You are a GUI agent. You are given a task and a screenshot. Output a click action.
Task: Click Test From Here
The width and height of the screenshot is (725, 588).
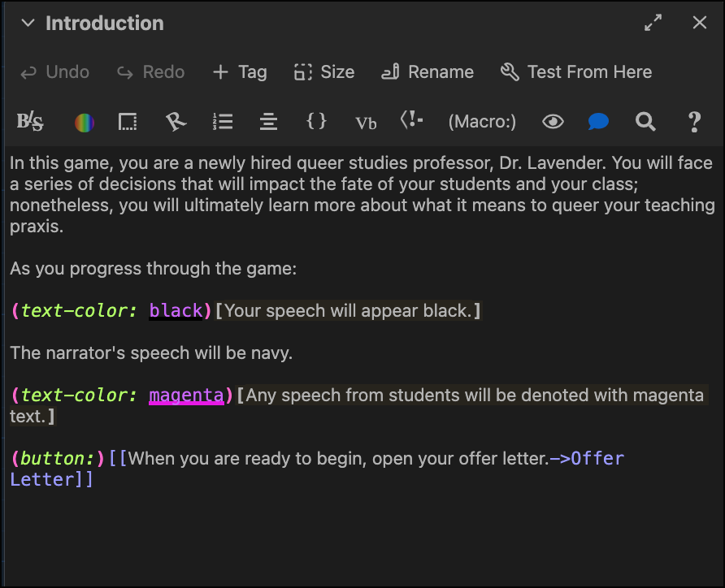click(576, 72)
